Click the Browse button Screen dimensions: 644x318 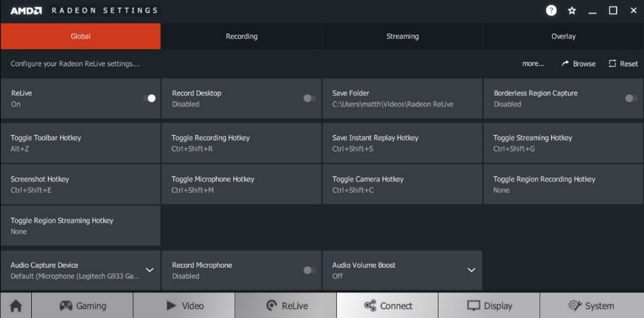click(578, 64)
